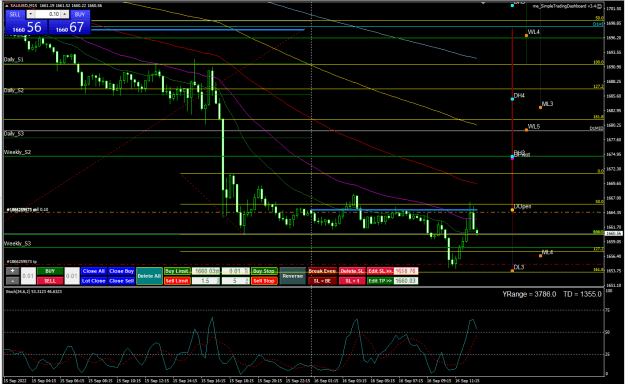This screenshot has height=384, width=625.
Task: Click the DOpen level marker
Action: tap(512, 210)
